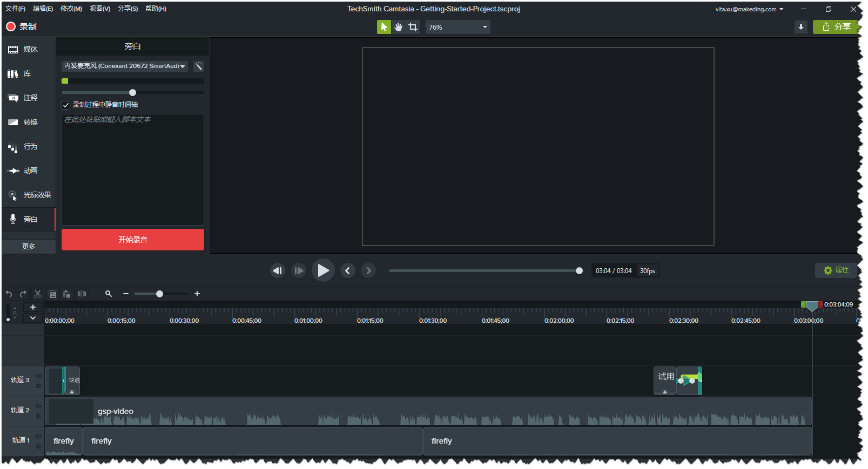Open the 76% canvas zoom dropdown
The image size is (868, 469).
point(458,27)
